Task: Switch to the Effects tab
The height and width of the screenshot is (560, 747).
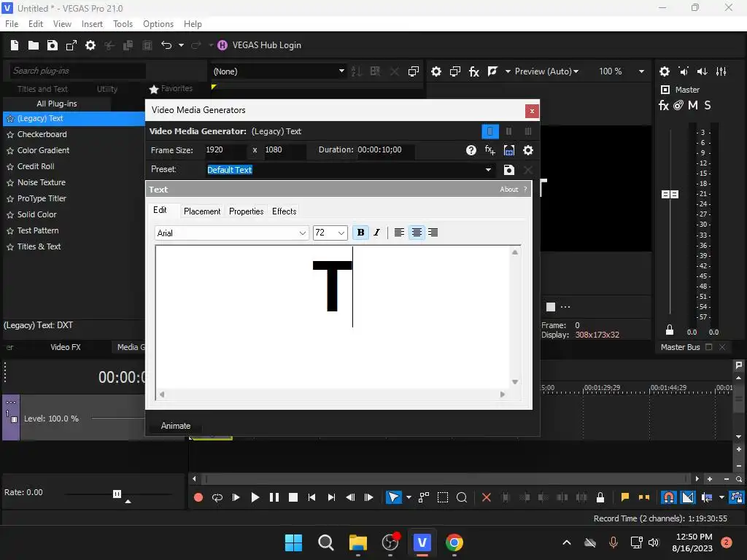Action: (285, 211)
